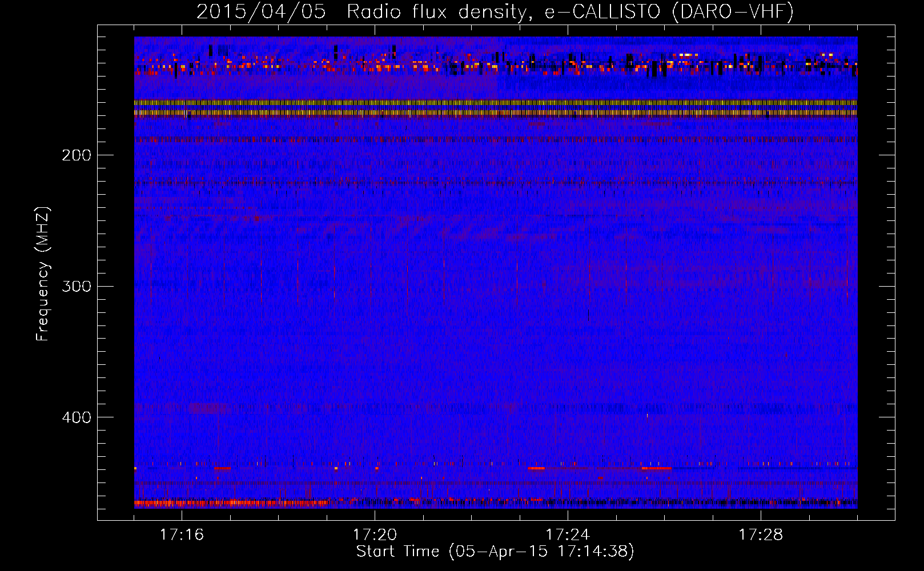The image size is (924, 571).
Task: Click the 'Start Time (05-Apr-15 17:14:38)' x-axis label
Action: click(495, 552)
